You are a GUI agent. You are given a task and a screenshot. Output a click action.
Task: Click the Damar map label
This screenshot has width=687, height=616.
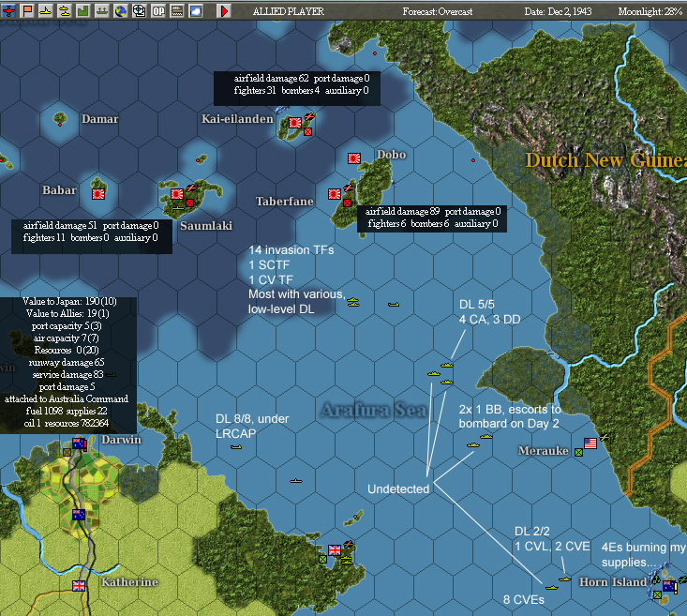100,119
